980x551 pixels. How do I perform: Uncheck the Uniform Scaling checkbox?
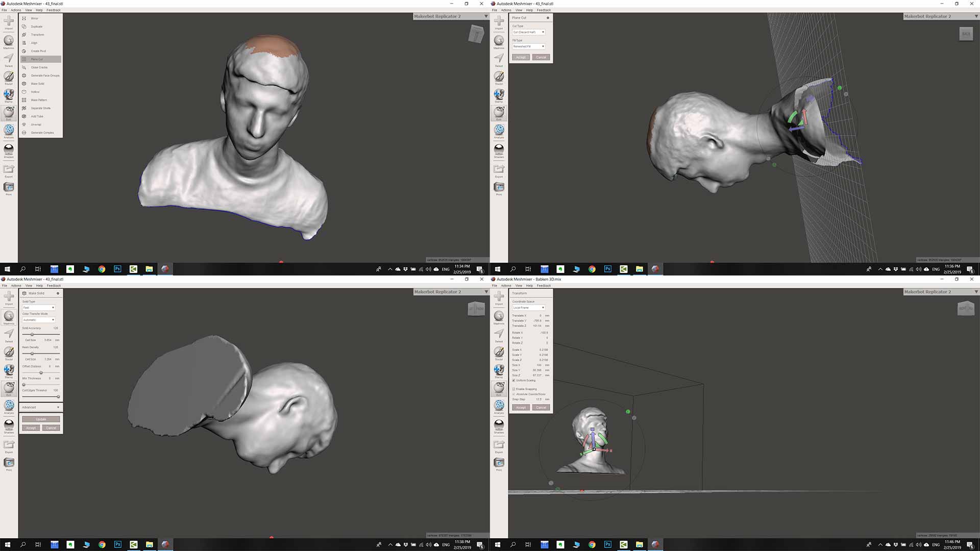(x=513, y=381)
